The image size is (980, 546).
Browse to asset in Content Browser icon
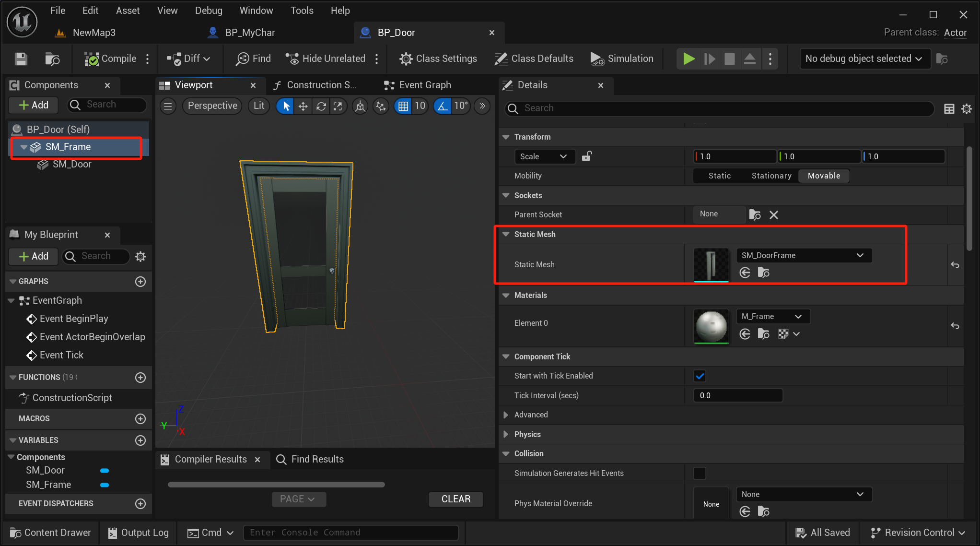coord(52,59)
